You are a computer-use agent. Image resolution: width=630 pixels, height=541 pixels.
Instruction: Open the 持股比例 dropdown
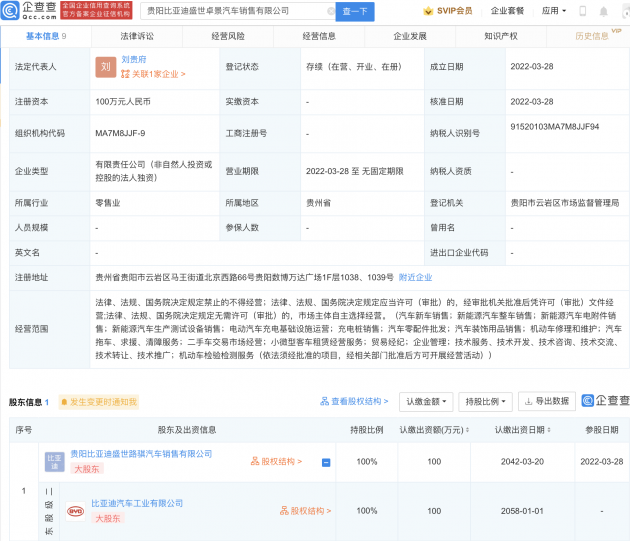click(485, 402)
